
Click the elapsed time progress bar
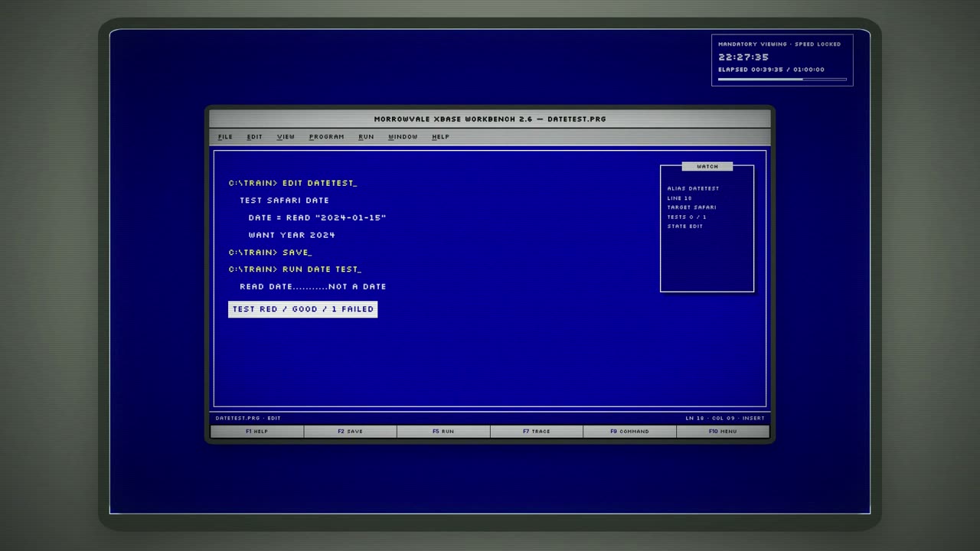(782, 79)
